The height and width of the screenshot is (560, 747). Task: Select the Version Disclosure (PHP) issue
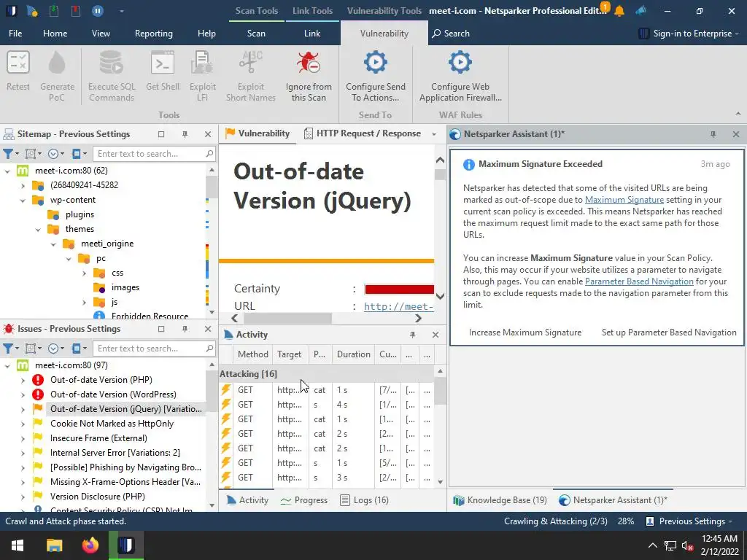[x=98, y=496]
